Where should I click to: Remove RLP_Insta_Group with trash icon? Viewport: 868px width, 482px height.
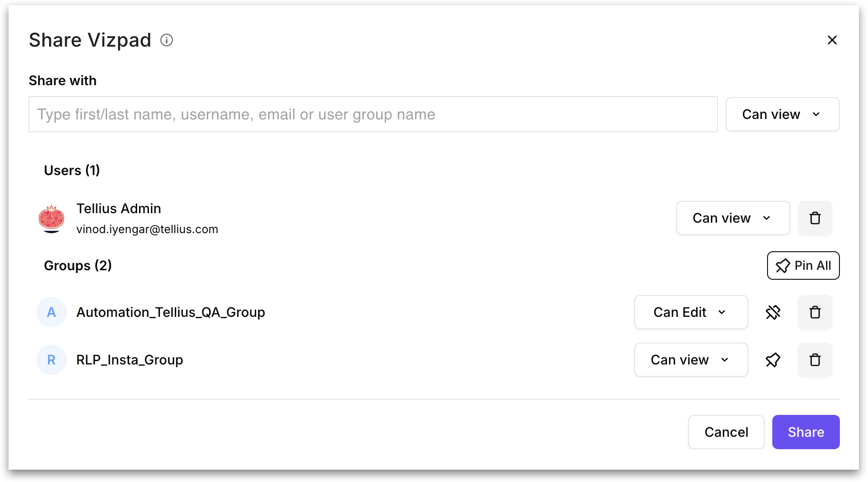[815, 360]
